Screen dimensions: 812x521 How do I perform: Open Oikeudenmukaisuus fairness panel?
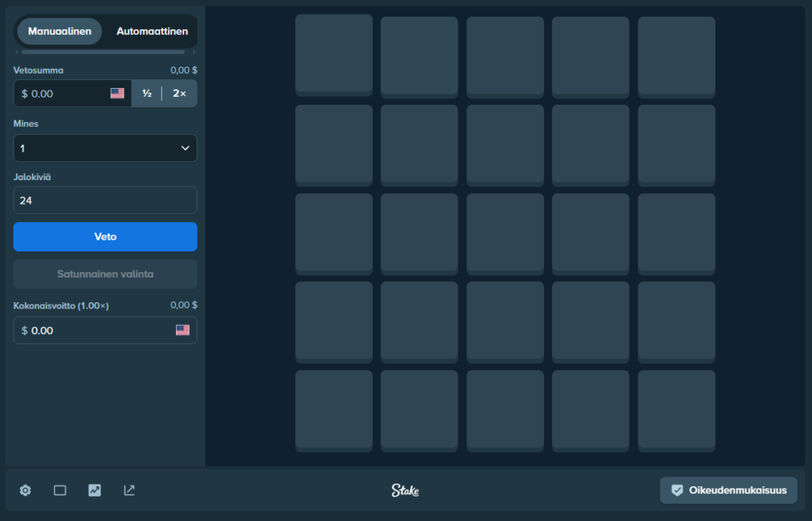(x=728, y=490)
